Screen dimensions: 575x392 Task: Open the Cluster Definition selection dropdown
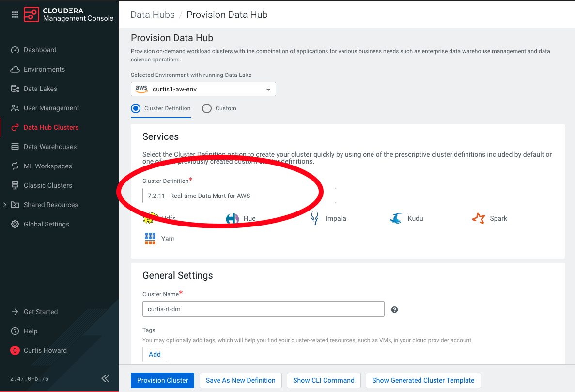239,196
